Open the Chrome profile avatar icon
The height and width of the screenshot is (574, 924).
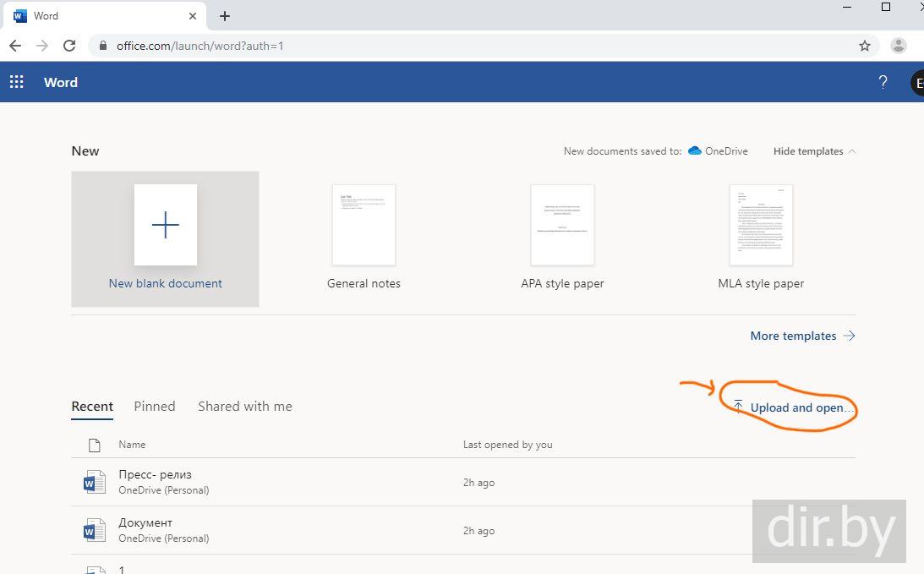click(898, 46)
